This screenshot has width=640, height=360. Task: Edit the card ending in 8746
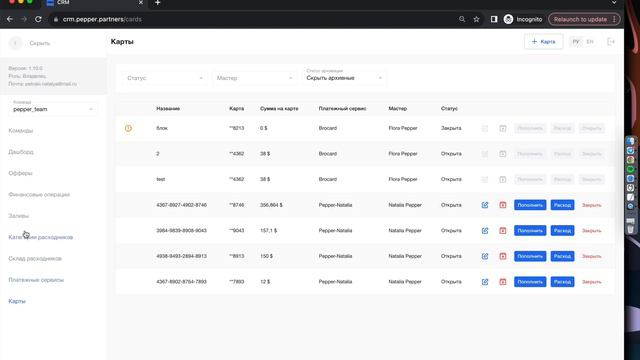[x=485, y=205]
